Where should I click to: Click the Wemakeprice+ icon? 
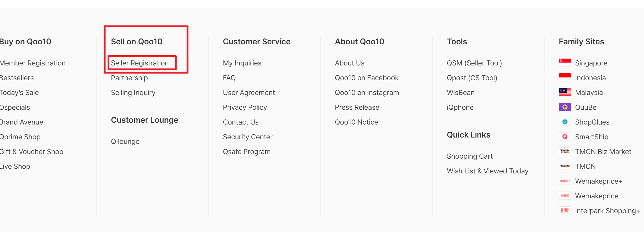pos(565,181)
